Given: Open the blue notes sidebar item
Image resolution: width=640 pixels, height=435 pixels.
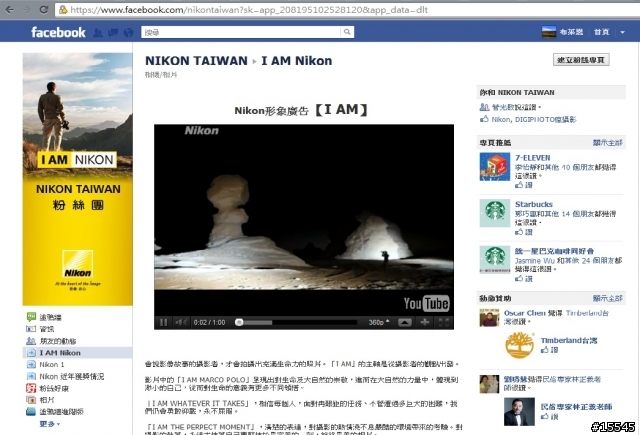Looking at the screenshot, I should pos(55,411).
